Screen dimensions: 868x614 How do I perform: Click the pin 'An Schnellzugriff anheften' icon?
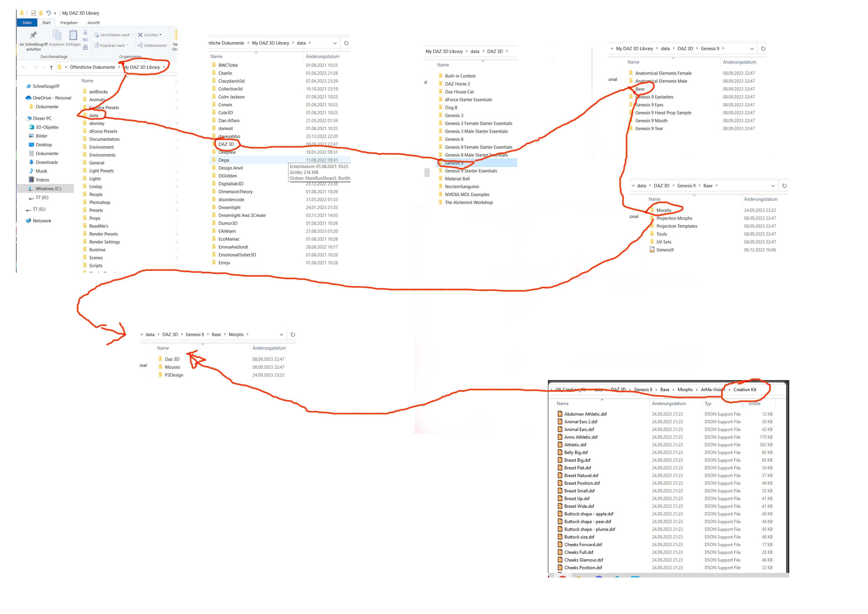(x=33, y=35)
